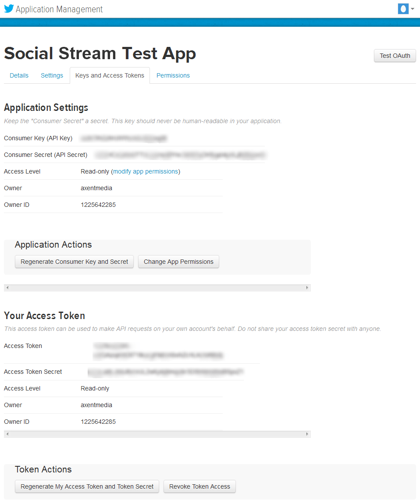420x504 pixels.
Task: Click the Your Access Token section heading
Action: point(44,316)
